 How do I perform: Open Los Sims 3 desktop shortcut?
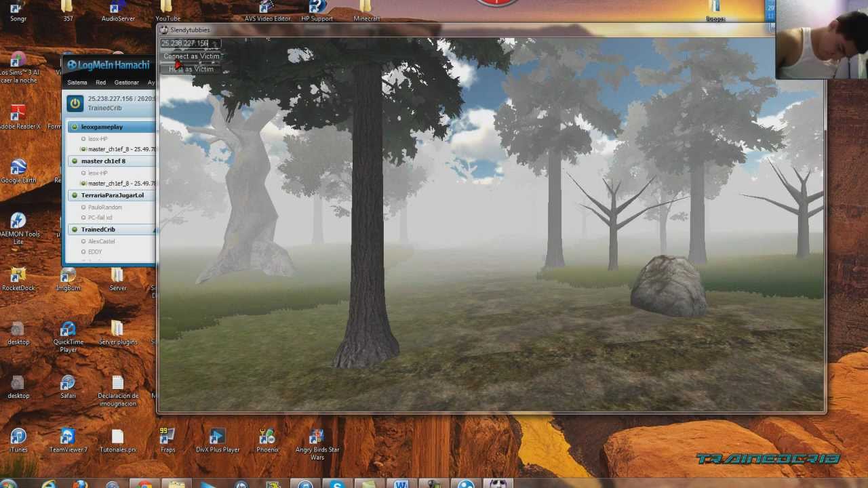point(18,67)
